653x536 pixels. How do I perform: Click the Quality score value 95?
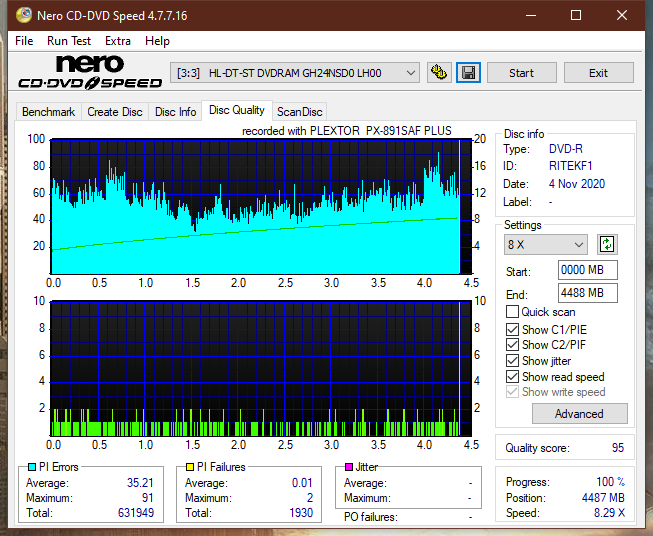click(x=618, y=448)
